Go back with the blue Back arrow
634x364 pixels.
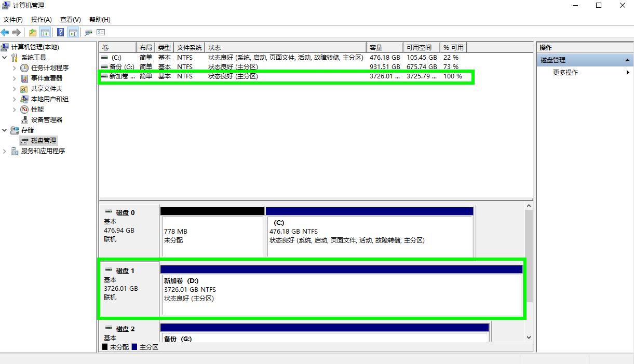click(5, 33)
